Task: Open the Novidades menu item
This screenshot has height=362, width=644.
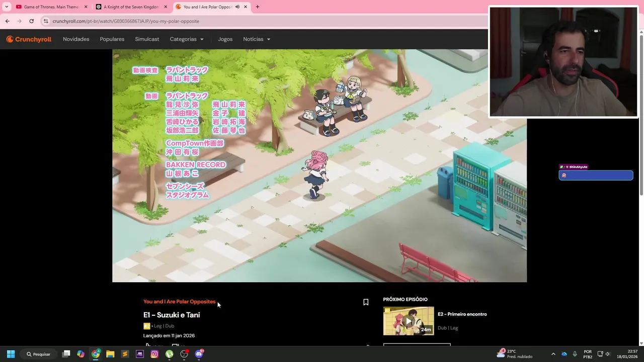Action: (x=76, y=39)
